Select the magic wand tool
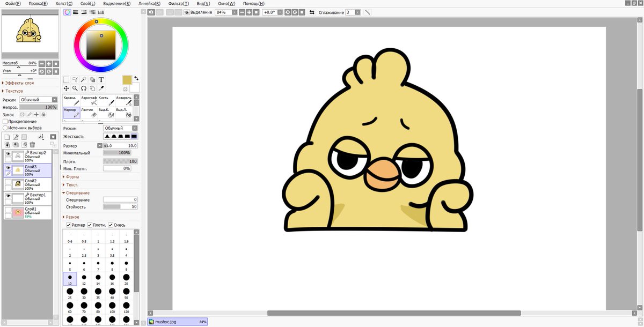Screen dimensions: 644x327 [84, 80]
